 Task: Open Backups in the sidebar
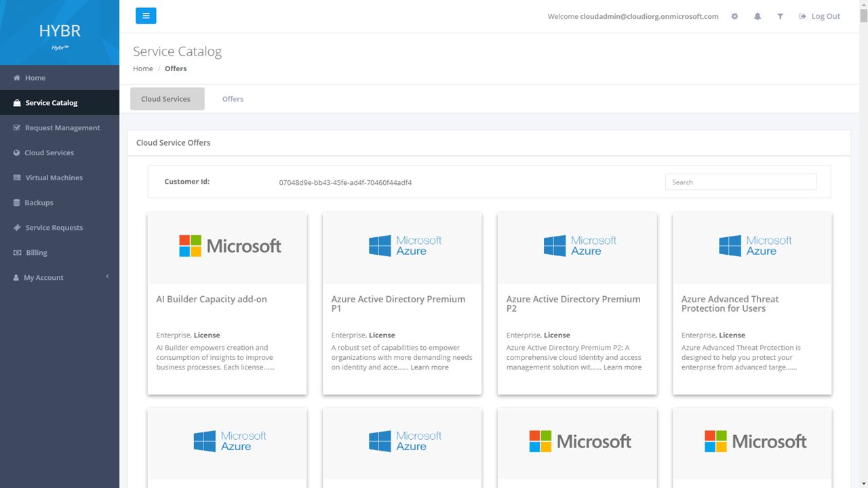pyautogui.click(x=60, y=203)
